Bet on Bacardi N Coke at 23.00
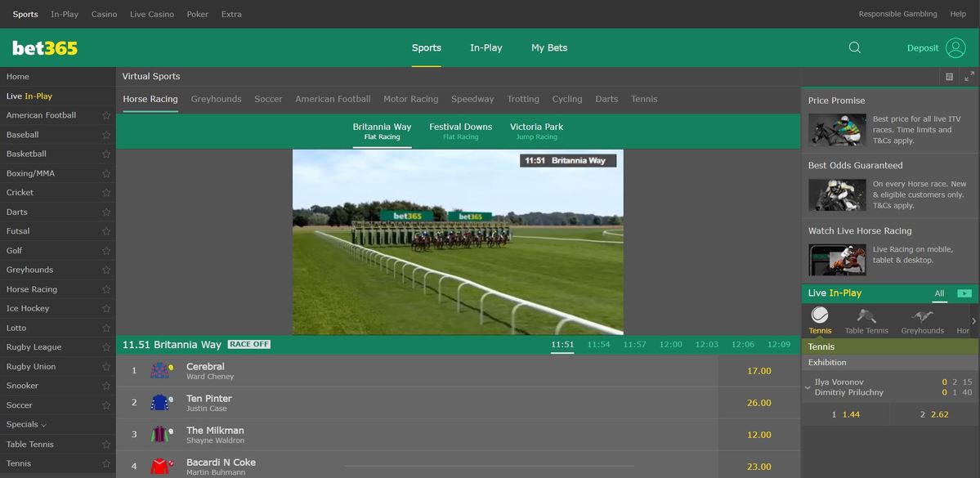Image resolution: width=980 pixels, height=478 pixels. coord(758,466)
